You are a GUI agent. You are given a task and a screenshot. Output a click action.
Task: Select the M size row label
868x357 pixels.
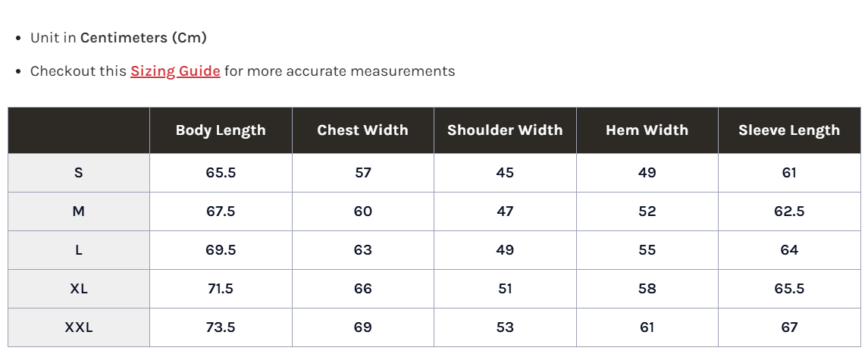[x=79, y=211]
